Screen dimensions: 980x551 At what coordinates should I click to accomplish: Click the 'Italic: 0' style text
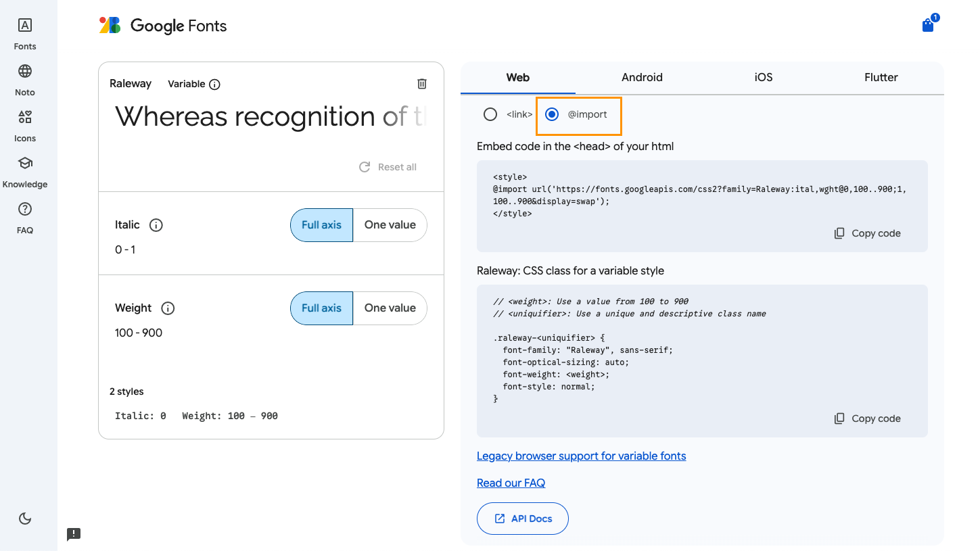tap(141, 416)
